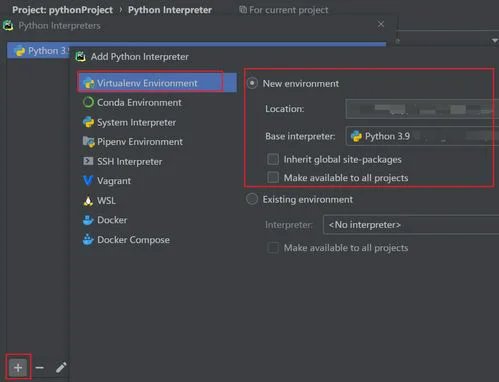This screenshot has height=382, width=499.
Task: Click the pencil edit interpreter icon
Action: tap(61, 367)
